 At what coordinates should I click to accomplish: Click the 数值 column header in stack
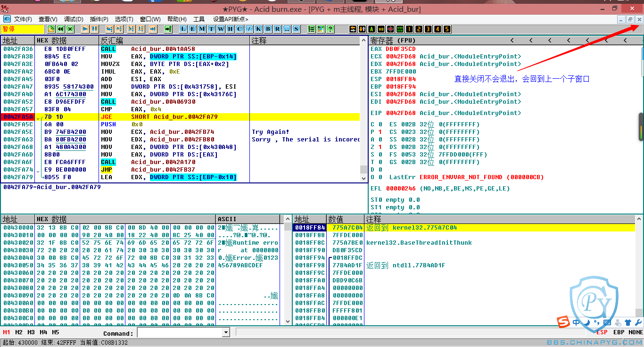(346, 219)
